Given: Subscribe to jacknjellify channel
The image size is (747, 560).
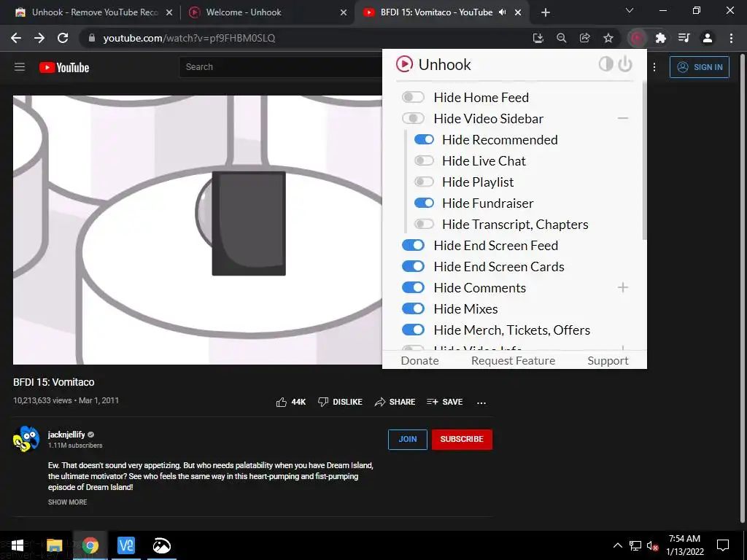Looking at the screenshot, I should (462, 439).
